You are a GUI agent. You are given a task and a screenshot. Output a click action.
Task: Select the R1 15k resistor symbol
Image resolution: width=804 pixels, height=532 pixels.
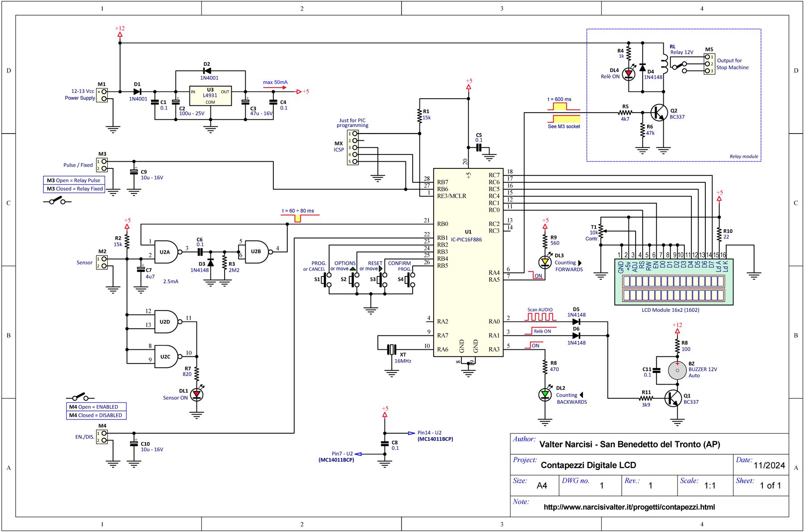(419, 115)
